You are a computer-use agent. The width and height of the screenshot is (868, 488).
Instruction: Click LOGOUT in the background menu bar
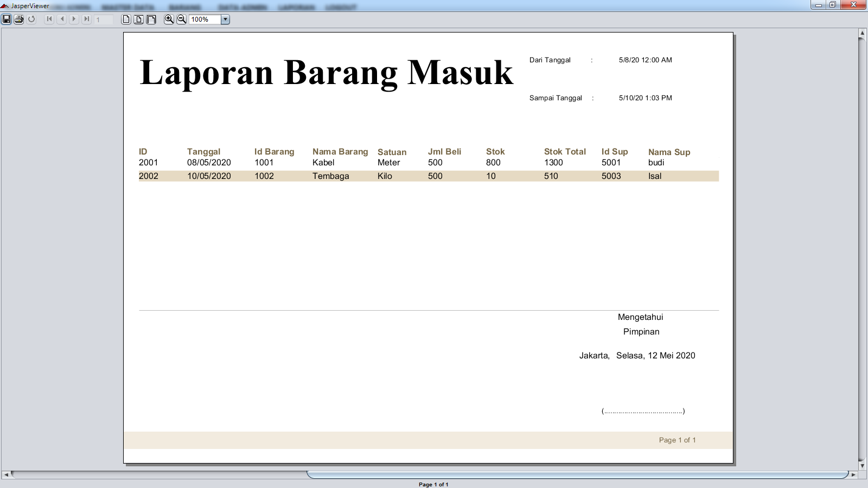tap(341, 7)
